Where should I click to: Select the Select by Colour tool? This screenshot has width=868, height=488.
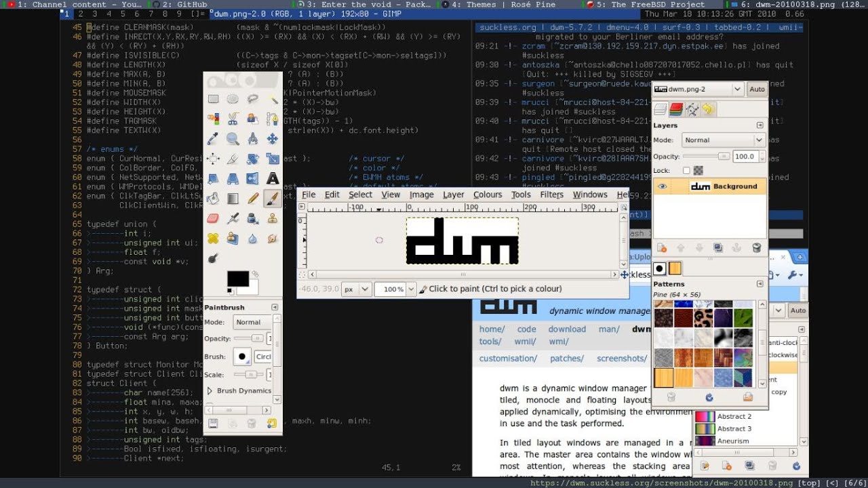point(213,119)
